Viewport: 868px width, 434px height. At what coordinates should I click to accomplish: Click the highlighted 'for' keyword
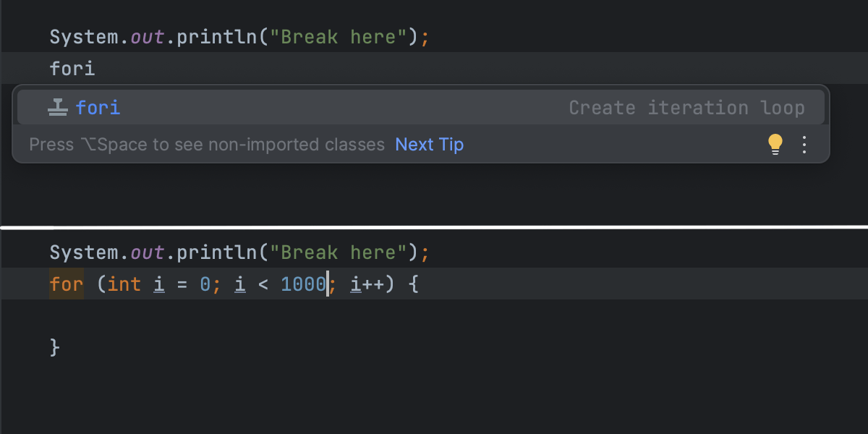(67, 284)
